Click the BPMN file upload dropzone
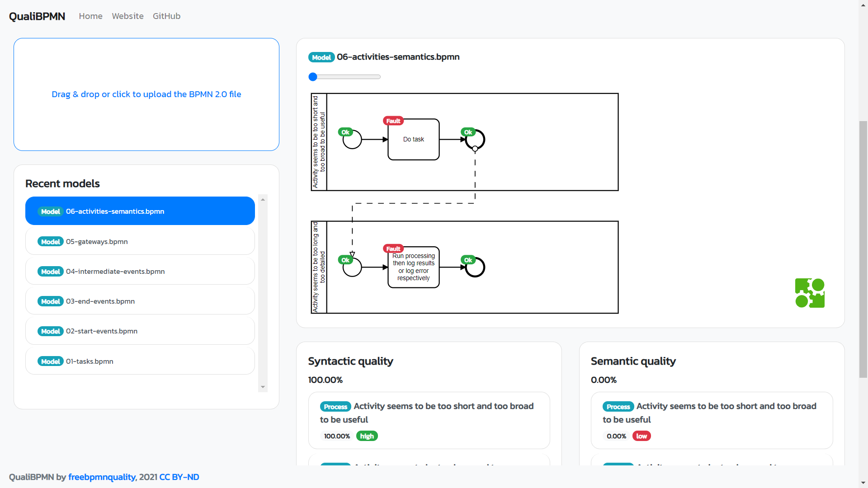Viewport: 868px width, 488px height. pos(146,94)
